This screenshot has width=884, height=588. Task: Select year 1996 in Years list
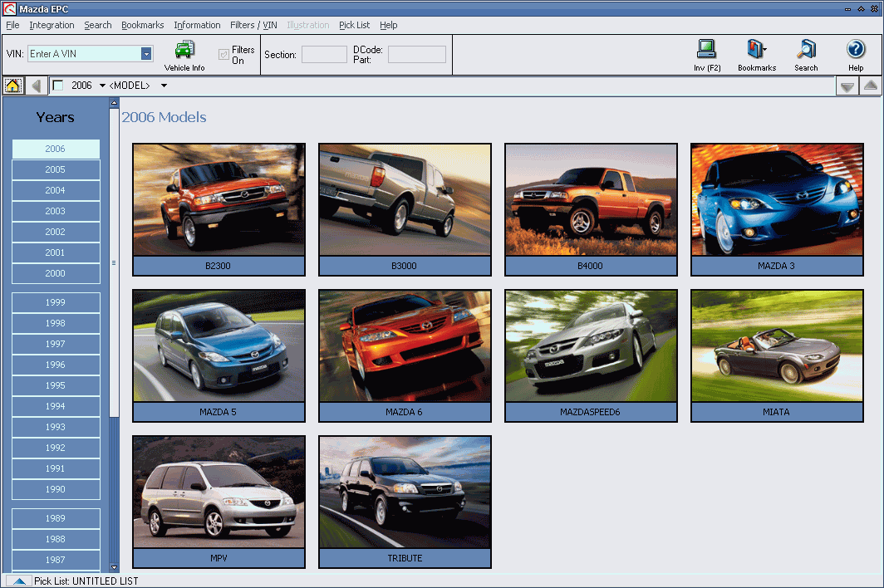point(55,365)
